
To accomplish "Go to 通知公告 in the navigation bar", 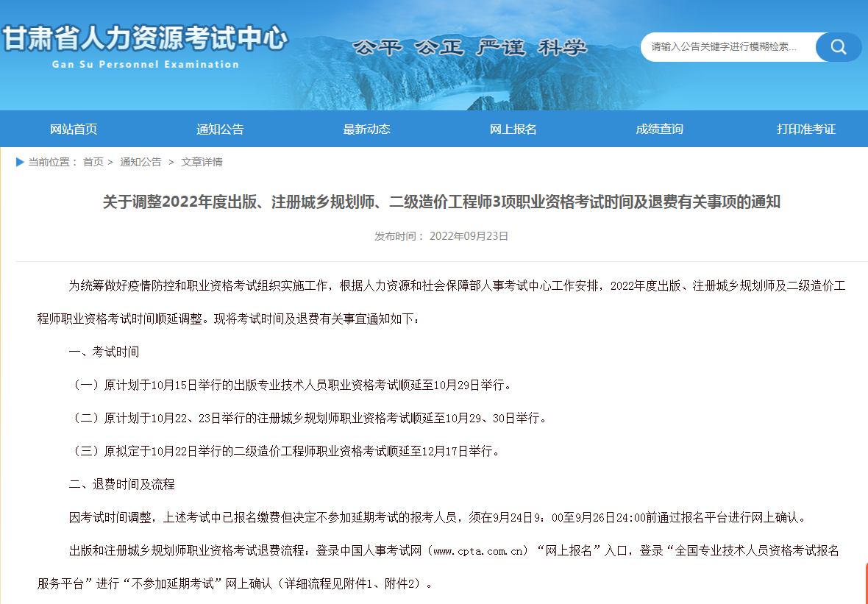I will coord(220,129).
